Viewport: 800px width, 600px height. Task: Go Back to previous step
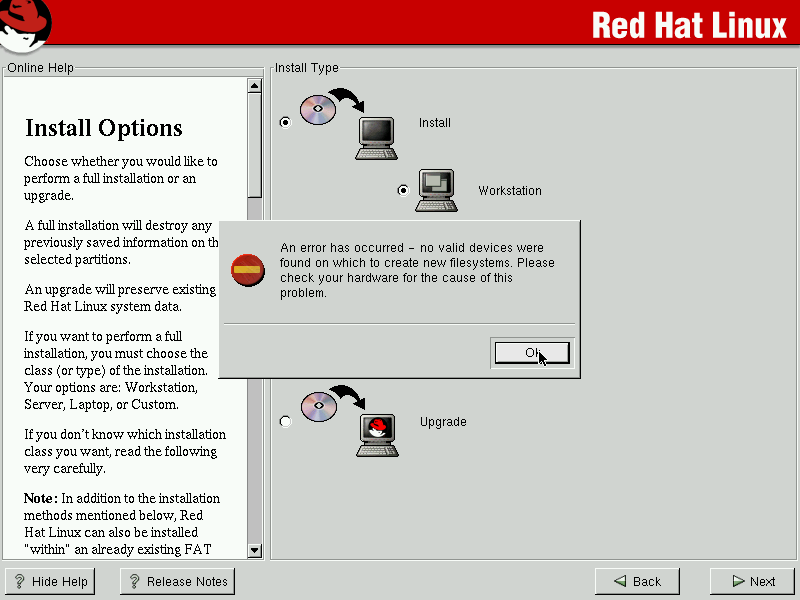pos(637,582)
